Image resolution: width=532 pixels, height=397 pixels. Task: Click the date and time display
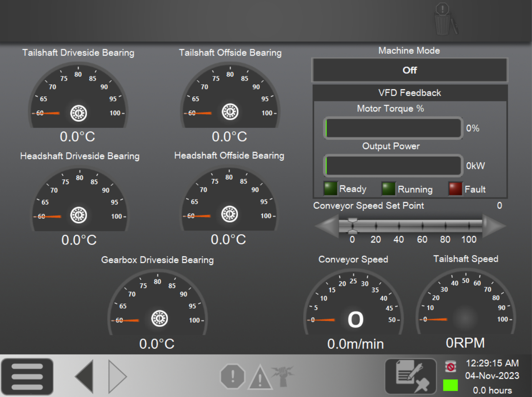(x=492, y=369)
